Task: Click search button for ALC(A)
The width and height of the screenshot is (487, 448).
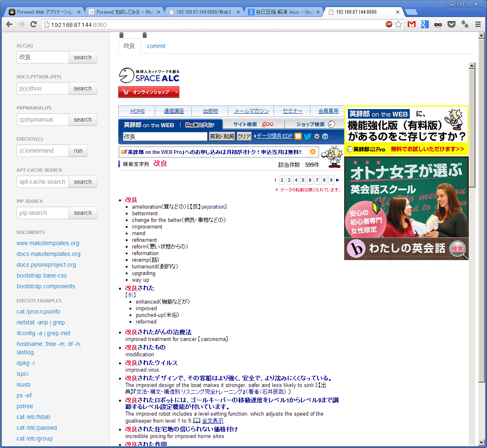Action: click(x=83, y=57)
